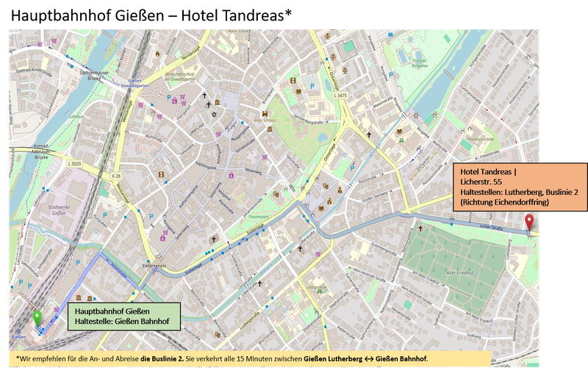This screenshot has height=368, width=588.
Task: Click the playground icon below Liebigschule label
Action: point(319,290)
